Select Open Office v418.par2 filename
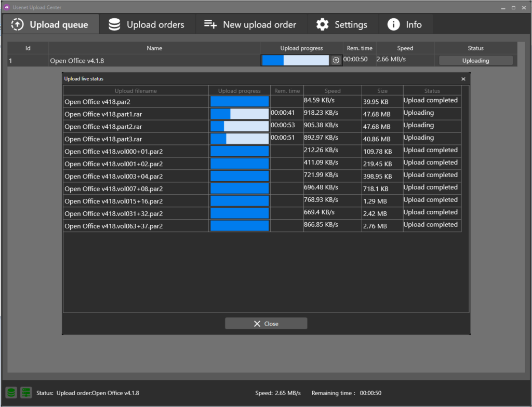532x407 pixels. [97, 102]
